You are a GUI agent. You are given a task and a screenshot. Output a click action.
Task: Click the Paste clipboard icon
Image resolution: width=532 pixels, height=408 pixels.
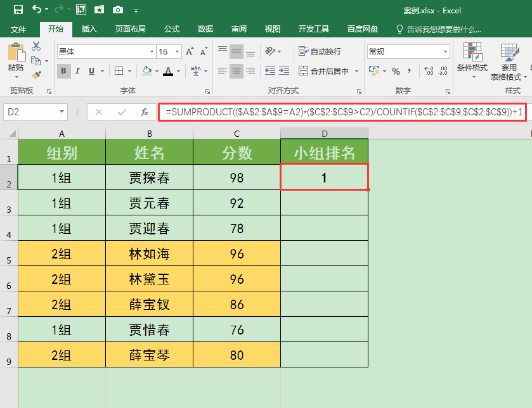click(x=16, y=52)
